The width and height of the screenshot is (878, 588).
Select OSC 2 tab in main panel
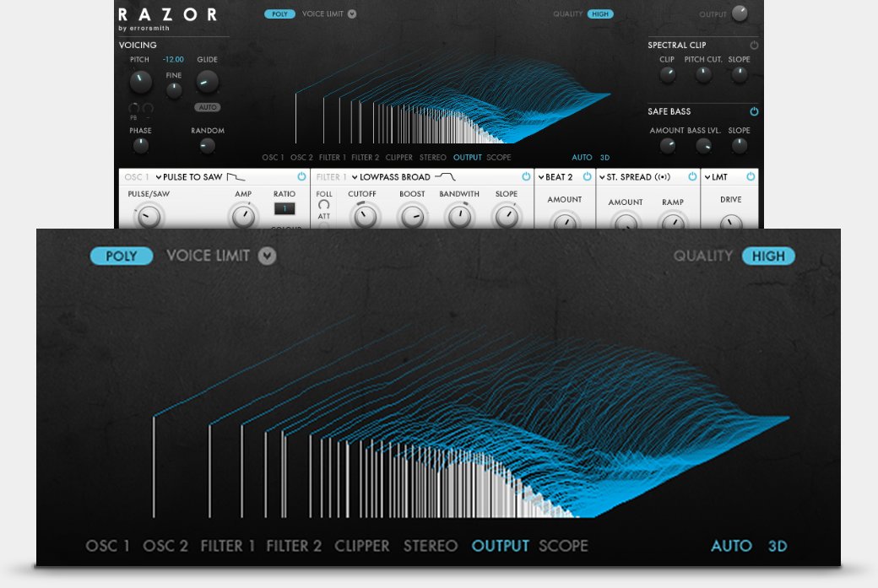click(301, 158)
